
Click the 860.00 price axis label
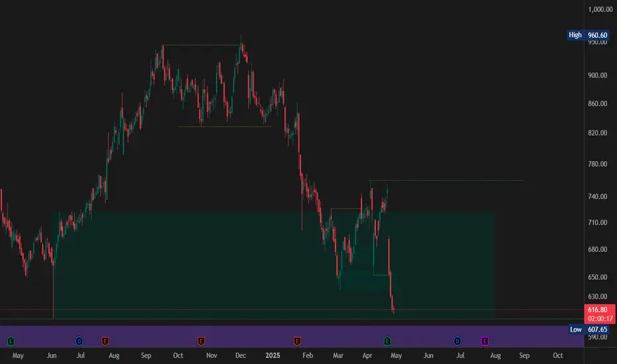pyautogui.click(x=597, y=103)
